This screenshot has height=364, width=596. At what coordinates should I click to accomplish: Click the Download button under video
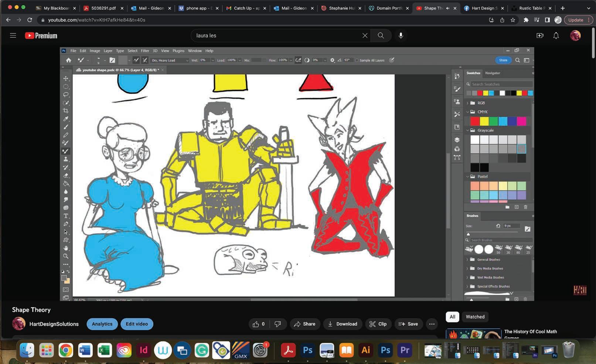(343, 324)
